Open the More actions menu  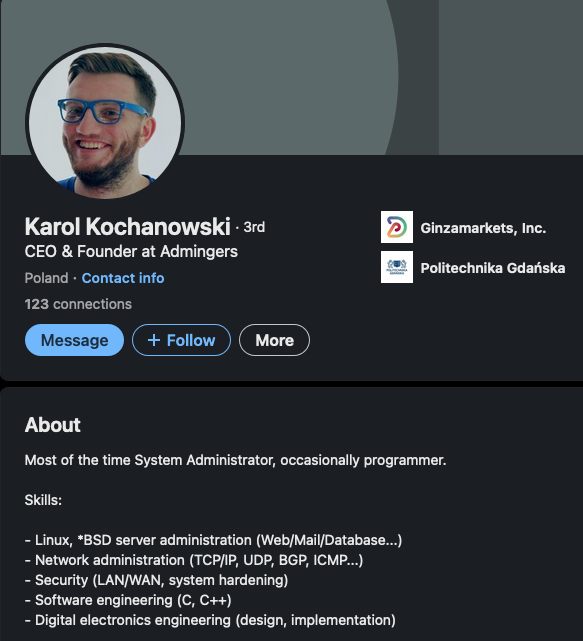click(274, 340)
